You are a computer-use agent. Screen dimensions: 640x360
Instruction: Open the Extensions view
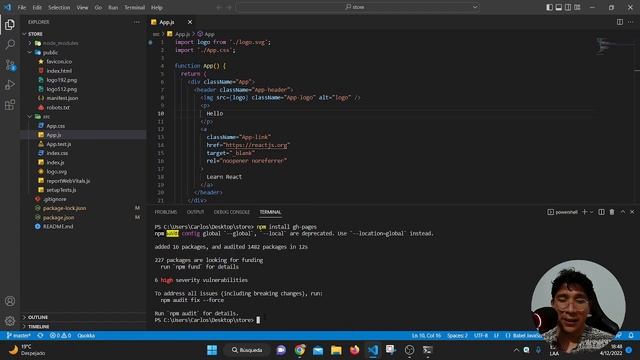tap(10, 104)
